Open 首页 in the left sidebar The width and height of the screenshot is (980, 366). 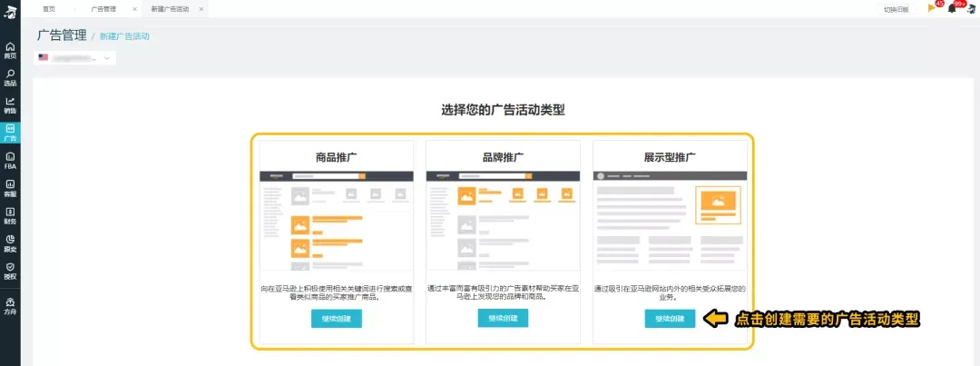pyautogui.click(x=10, y=49)
